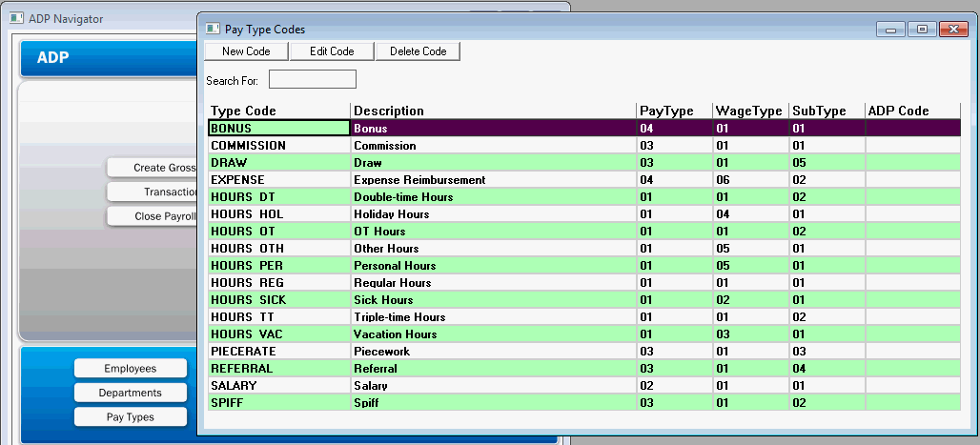Open Employees in ADP Navigator window

[x=130, y=368]
